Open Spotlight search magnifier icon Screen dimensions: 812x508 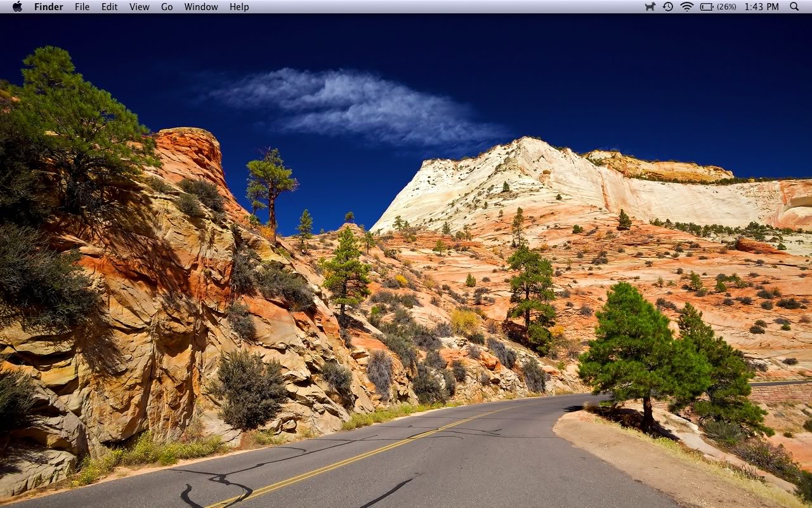click(794, 6)
